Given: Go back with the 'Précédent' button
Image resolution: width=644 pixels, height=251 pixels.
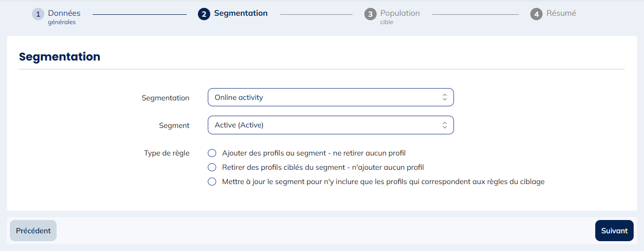Looking at the screenshot, I should (x=33, y=231).
